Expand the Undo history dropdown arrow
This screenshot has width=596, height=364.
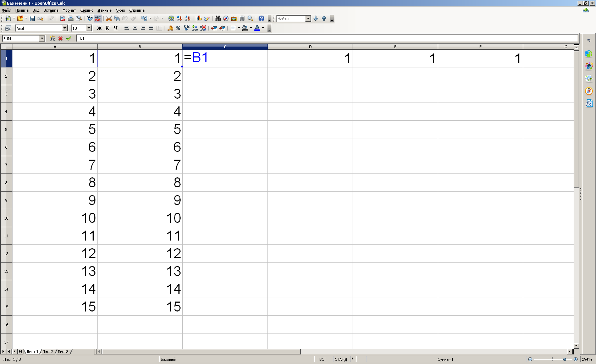(x=150, y=18)
